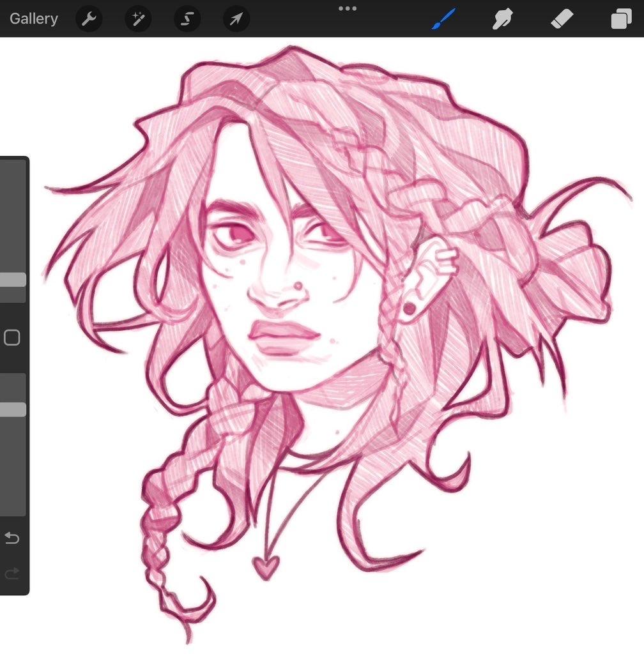This screenshot has height=654, width=644.
Task: Select the Brush tool
Action: tap(444, 19)
